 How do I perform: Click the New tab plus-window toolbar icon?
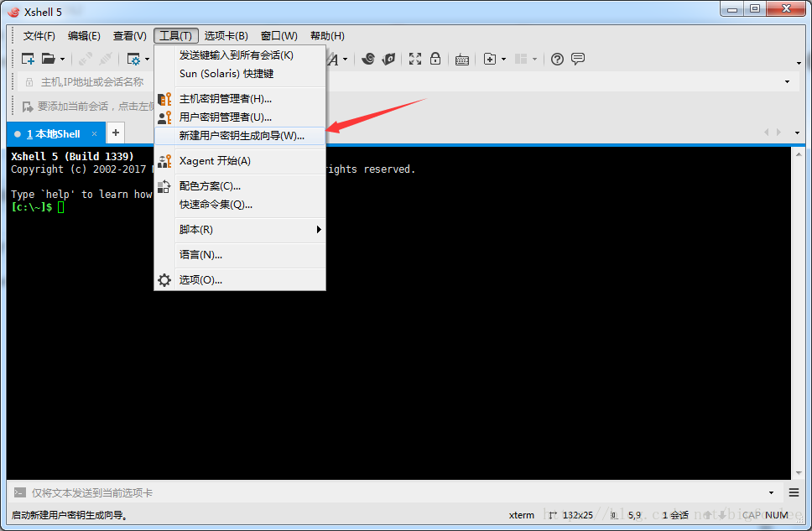point(490,59)
